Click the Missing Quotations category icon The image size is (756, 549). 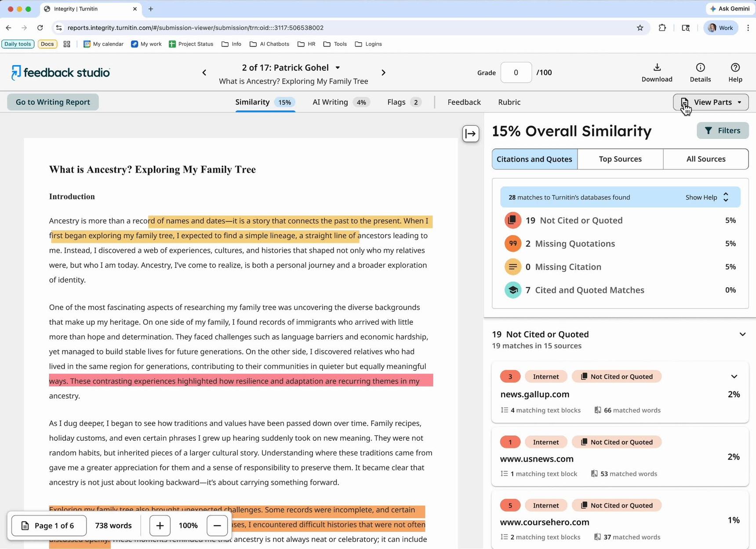tap(512, 244)
